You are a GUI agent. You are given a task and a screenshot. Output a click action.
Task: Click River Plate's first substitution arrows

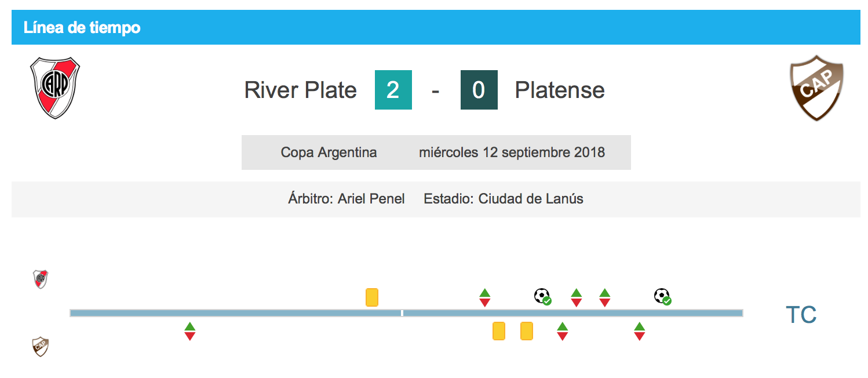pyautogui.click(x=485, y=297)
